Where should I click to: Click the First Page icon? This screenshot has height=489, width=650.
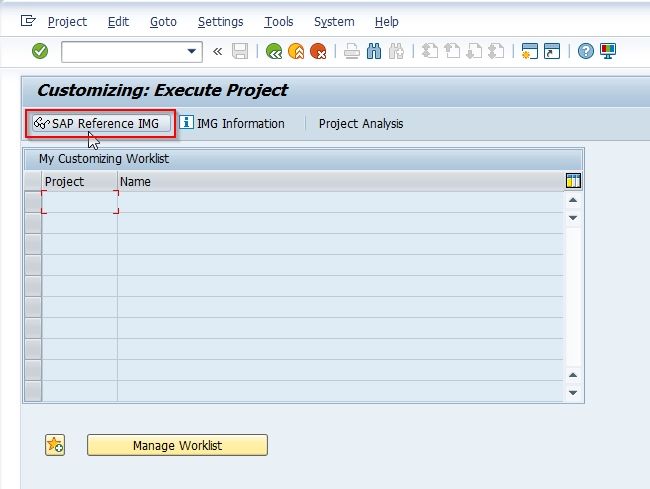click(430, 51)
